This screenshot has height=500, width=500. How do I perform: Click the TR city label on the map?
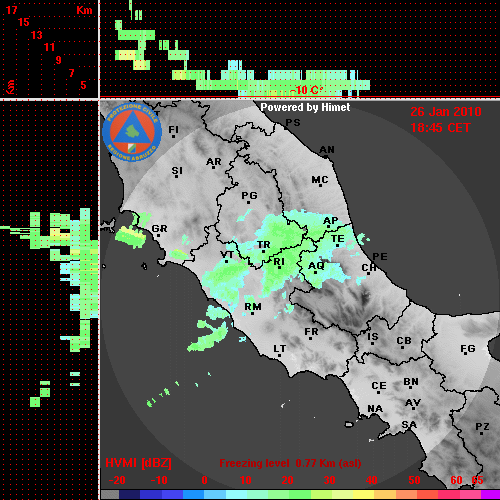coord(264,245)
